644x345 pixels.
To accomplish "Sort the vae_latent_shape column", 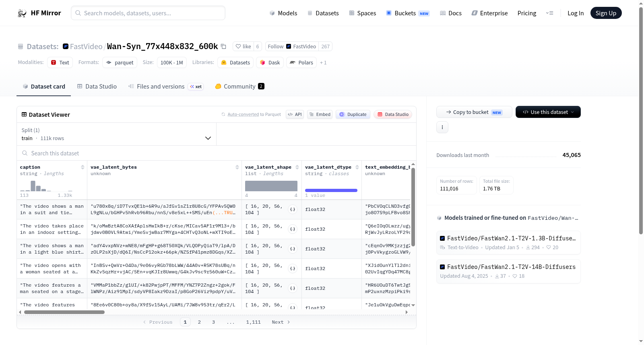I will pyautogui.click(x=297, y=167).
